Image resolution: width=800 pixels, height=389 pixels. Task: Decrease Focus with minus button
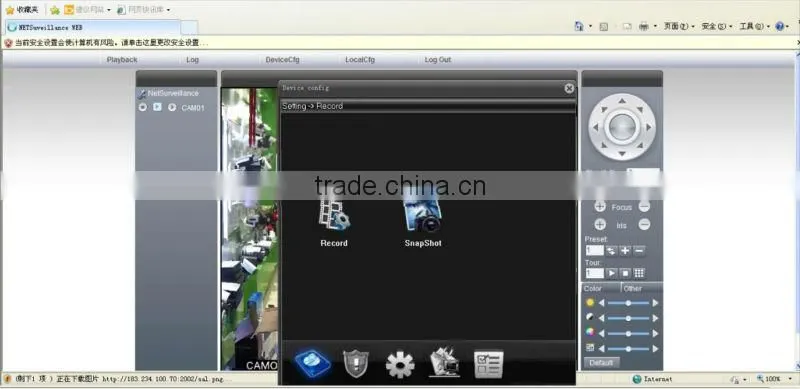(644, 207)
